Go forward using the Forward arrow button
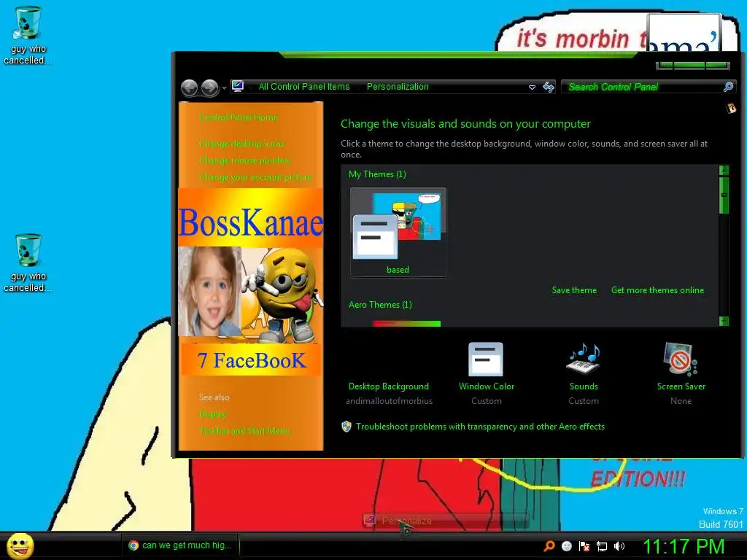This screenshot has height=560, width=747. (x=209, y=87)
